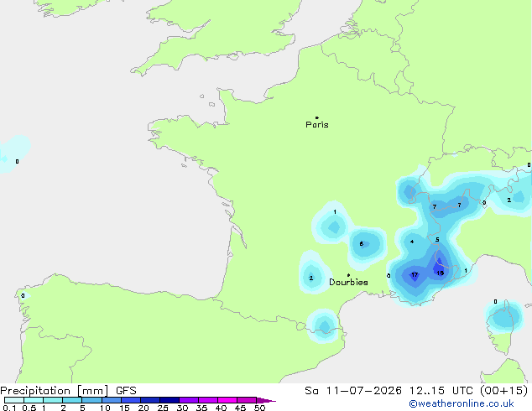Pick the 20–25 mm legend color box
The image size is (532, 411).
pos(150,400)
